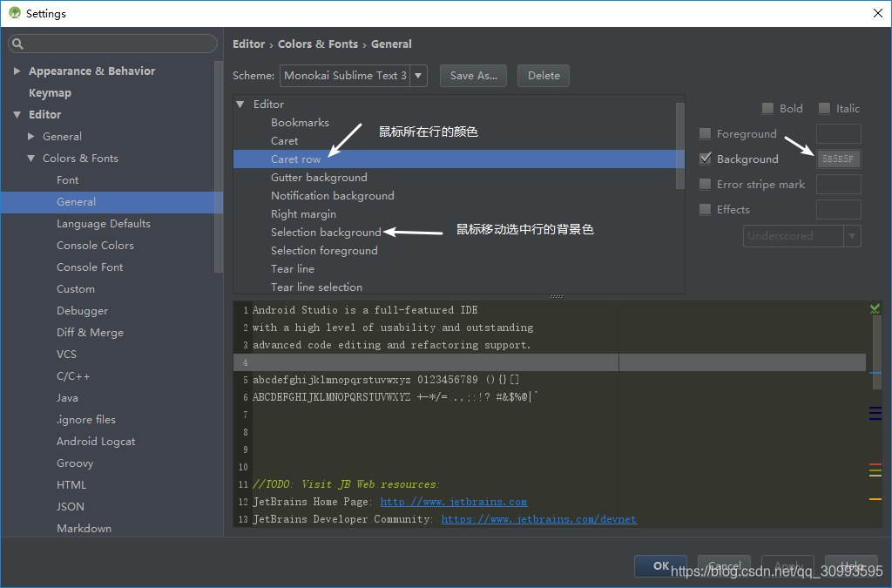The width and height of the screenshot is (892, 588).
Task: Open Debugger color settings
Action: pos(83,311)
